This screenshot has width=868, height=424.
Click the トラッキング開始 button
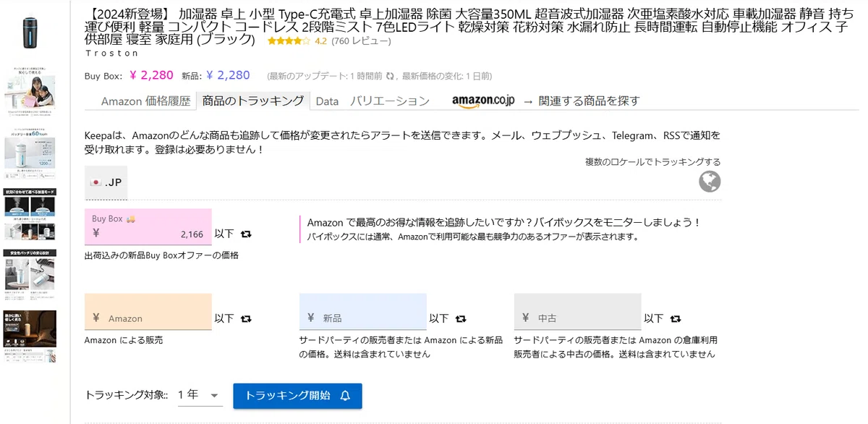pos(297,396)
